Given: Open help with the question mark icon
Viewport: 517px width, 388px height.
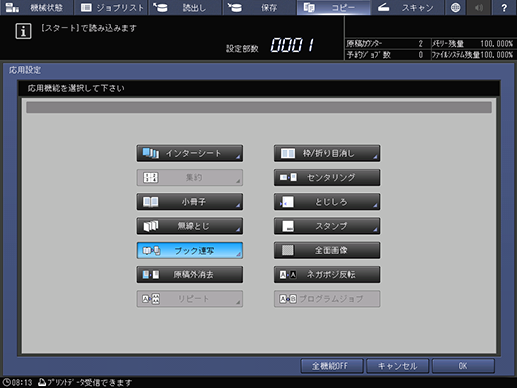Looking at the screenshot, I should tap(504, 8).
